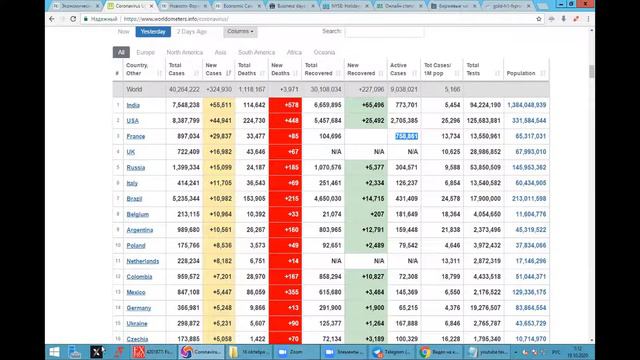The height and width of the screenshot is (360, 640).
Task: Filter the table by Africa
Action: 294,52
